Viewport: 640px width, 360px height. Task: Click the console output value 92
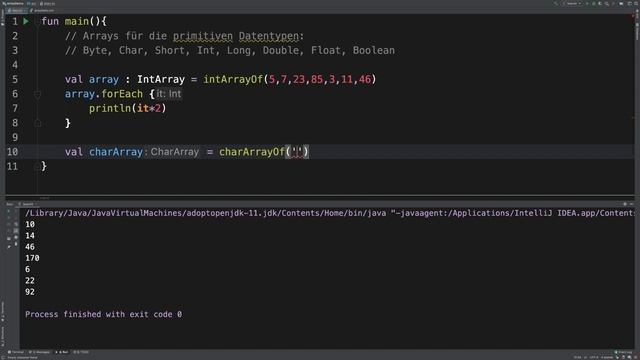[30, 292]
